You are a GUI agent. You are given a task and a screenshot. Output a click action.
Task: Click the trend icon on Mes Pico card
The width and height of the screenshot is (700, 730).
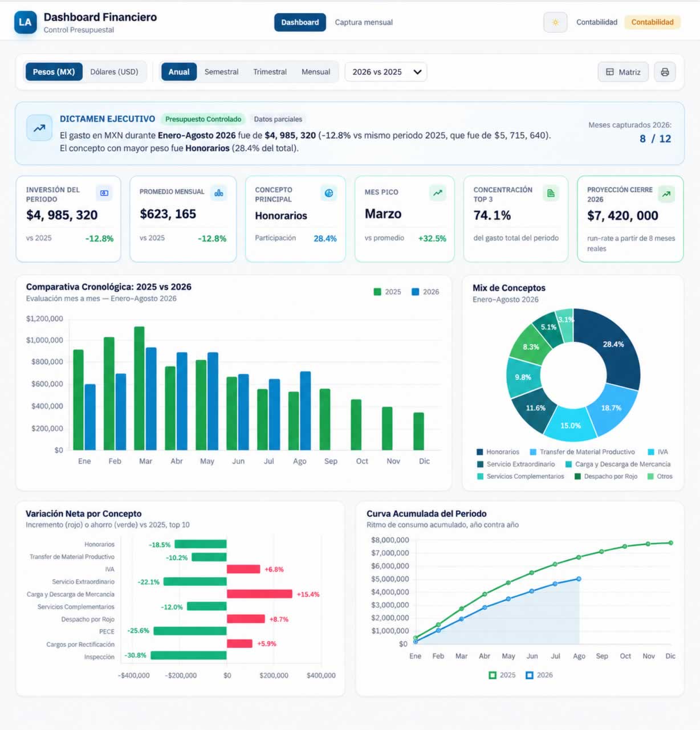point(437,193)
